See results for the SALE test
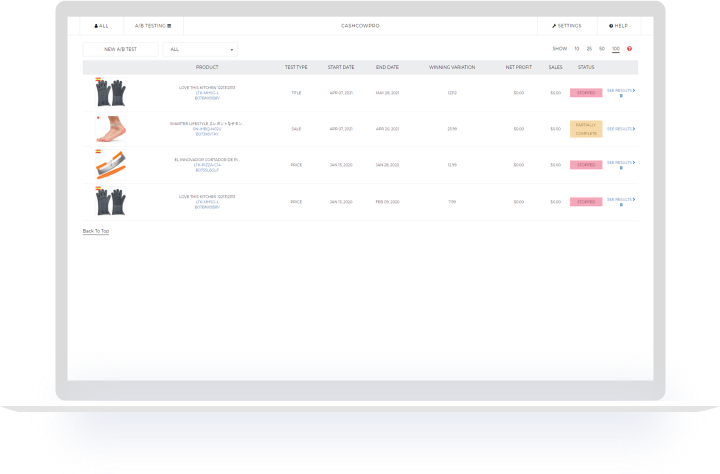 click(x=621, y=129)
